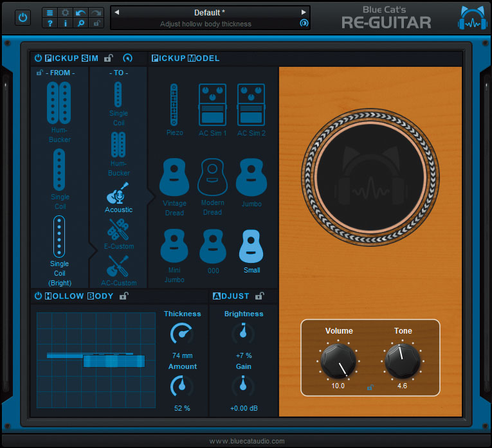
Task: Open the Default preset name menu
Action: pos(209,13)
